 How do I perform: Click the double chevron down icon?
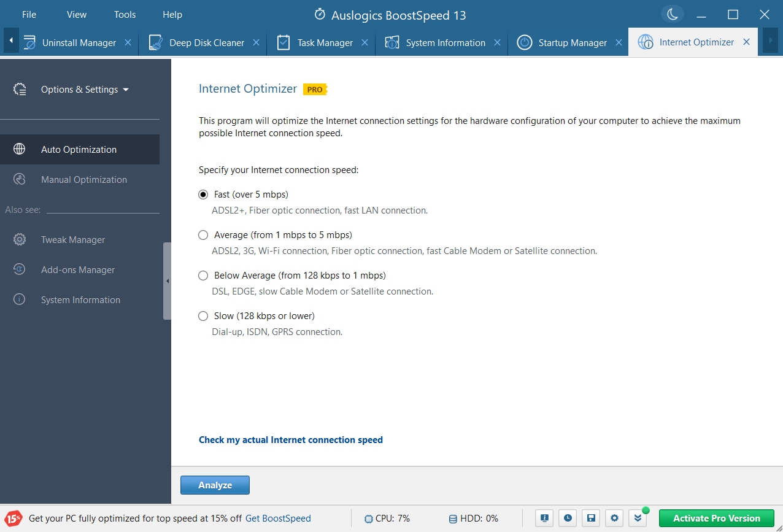pyautogui.click(x=638, y=518)
